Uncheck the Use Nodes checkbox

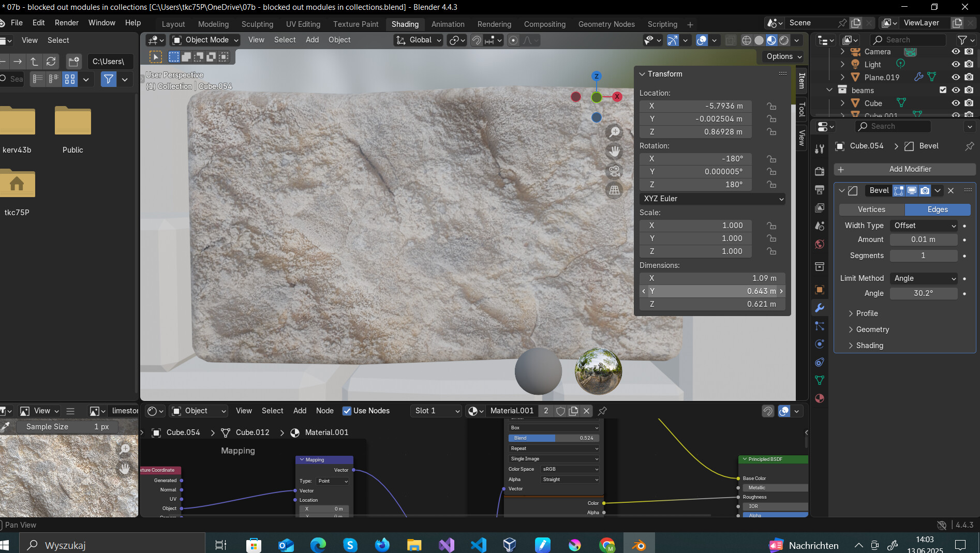[347, 411]
